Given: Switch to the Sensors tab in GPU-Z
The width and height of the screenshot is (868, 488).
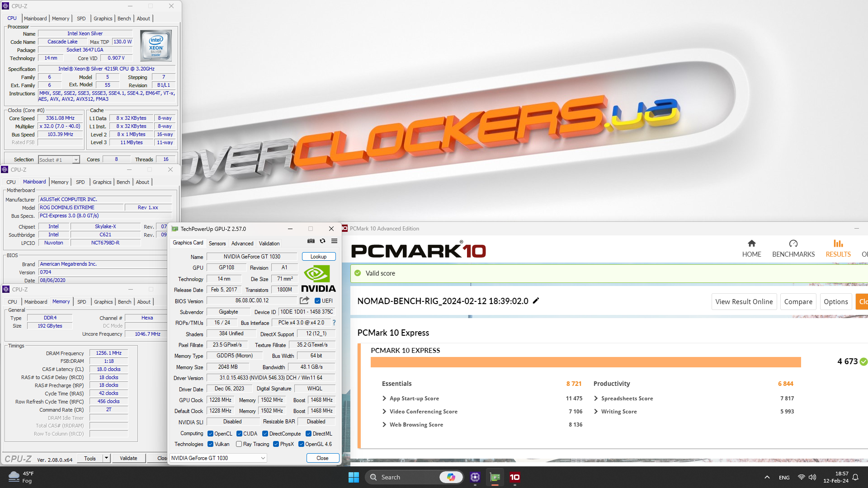Looking at the screenshot, I should tap(217, 244).
